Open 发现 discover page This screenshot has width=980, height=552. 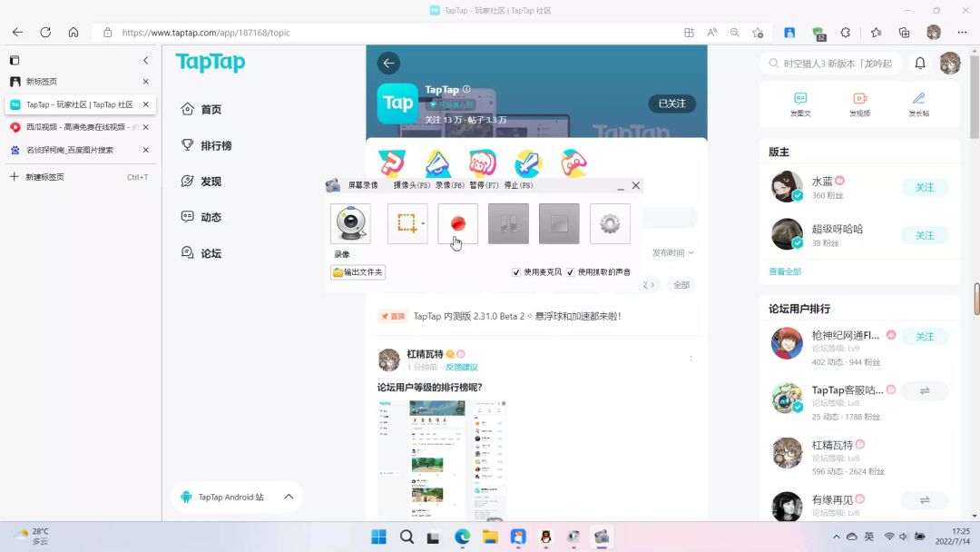click(x=201, y=182)
